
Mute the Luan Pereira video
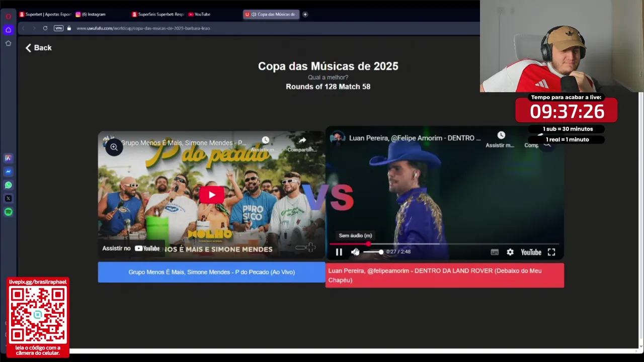[x=355, y=252]
